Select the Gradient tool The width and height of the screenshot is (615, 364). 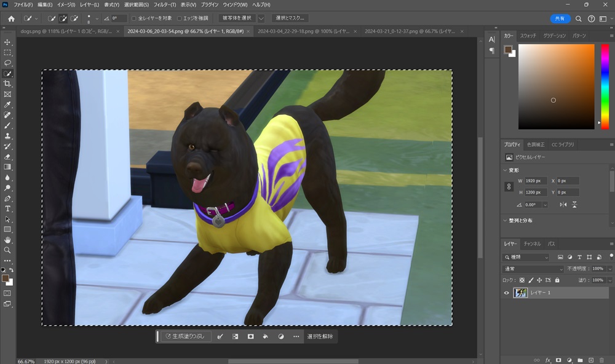(x=7, y=167)
